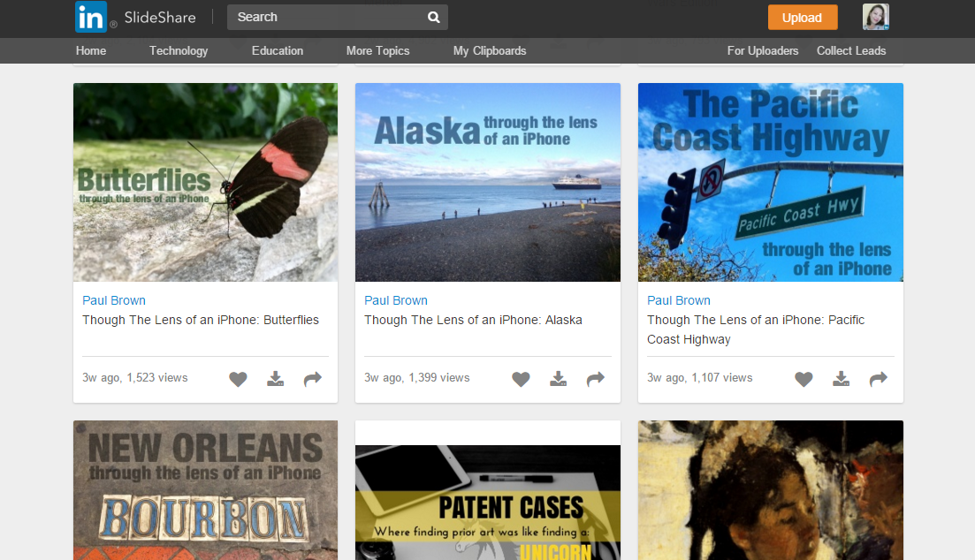Click '3w ago, 1,523 views' text

(135, 378)
